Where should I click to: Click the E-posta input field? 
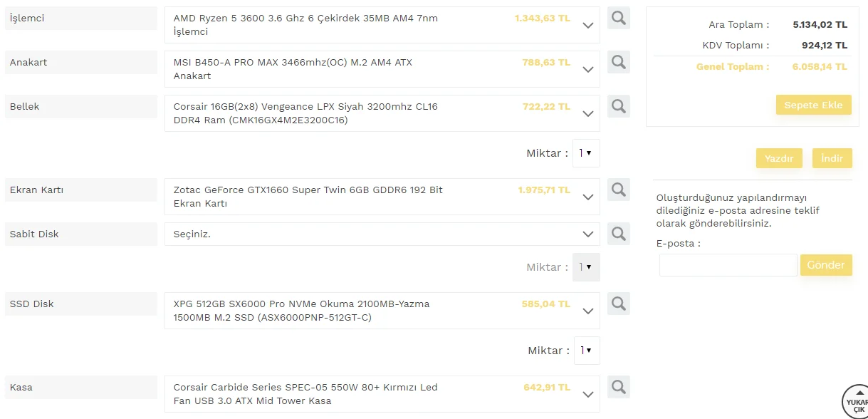[728, 265]
